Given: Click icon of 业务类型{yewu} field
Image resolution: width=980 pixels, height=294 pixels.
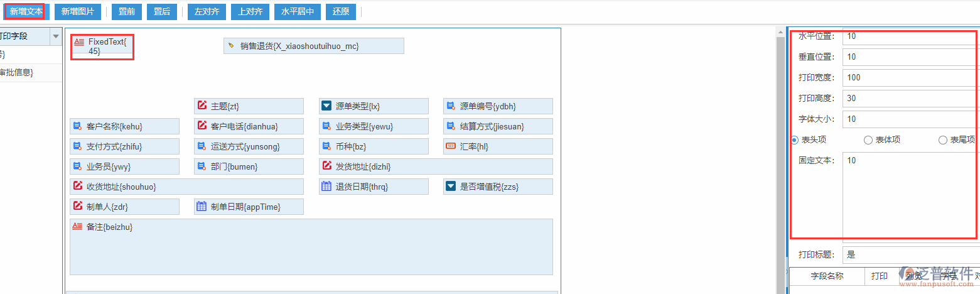Looking at the screenshot, I should 326,126.
